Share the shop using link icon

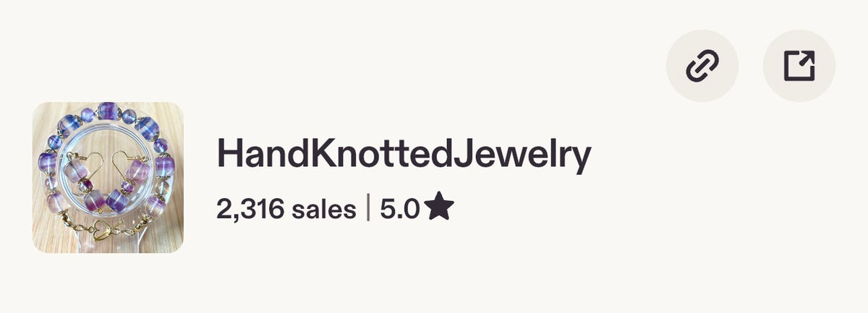click(x=702, y=66)
